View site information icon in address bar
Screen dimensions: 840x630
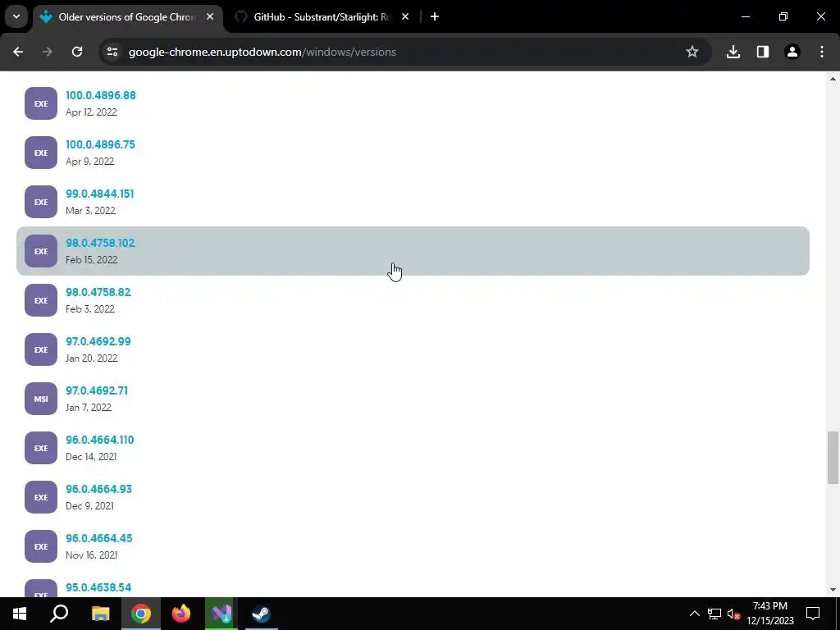coord(112,52)
